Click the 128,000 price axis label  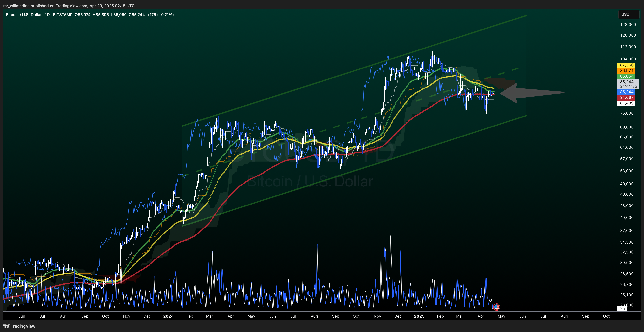click(x=628, y=24)
